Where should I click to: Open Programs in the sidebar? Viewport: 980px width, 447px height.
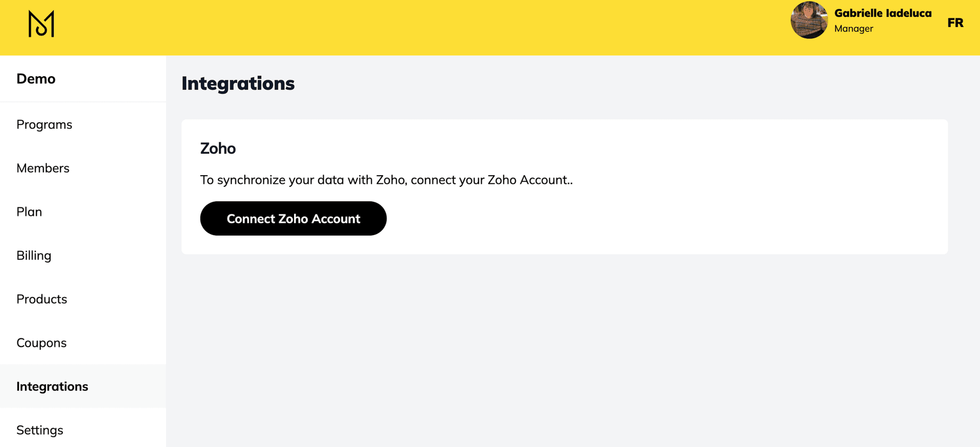[x=44, y=125]
